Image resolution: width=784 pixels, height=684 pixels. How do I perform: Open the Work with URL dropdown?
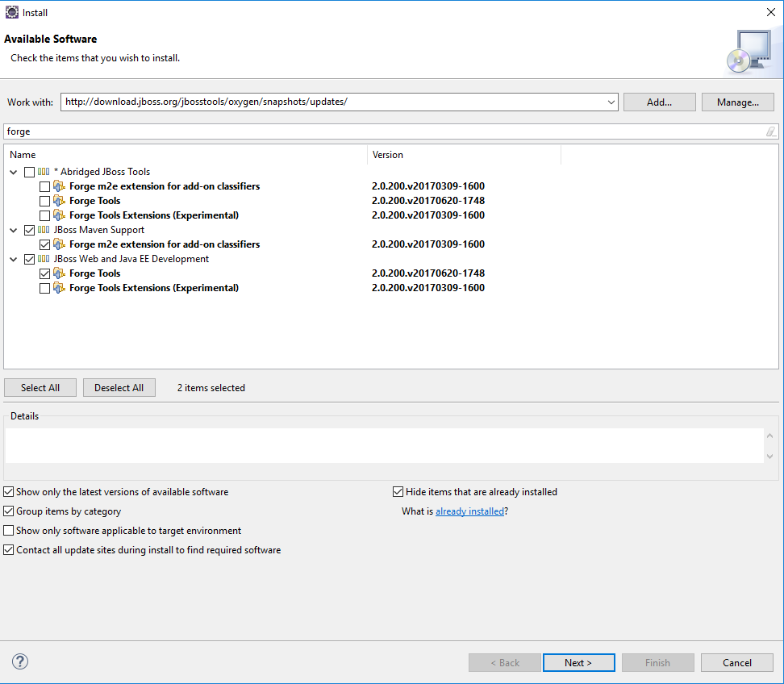611,102
